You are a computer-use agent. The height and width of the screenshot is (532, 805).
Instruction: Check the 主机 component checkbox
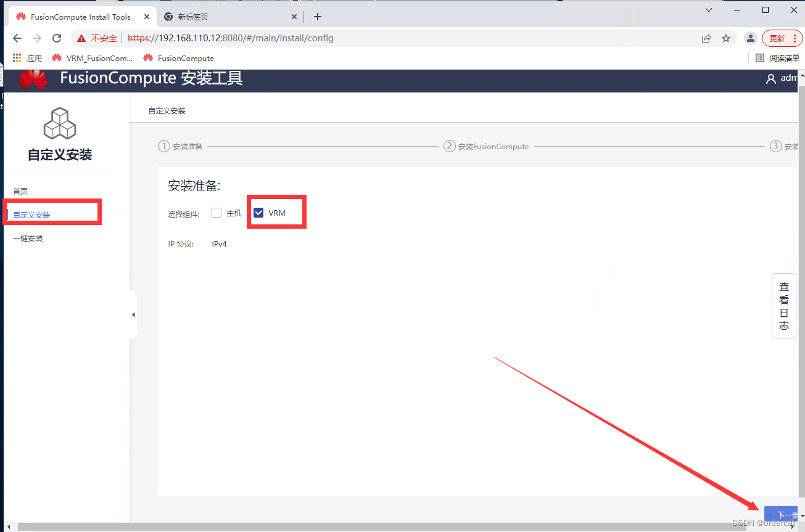click(x=217, y=213)
